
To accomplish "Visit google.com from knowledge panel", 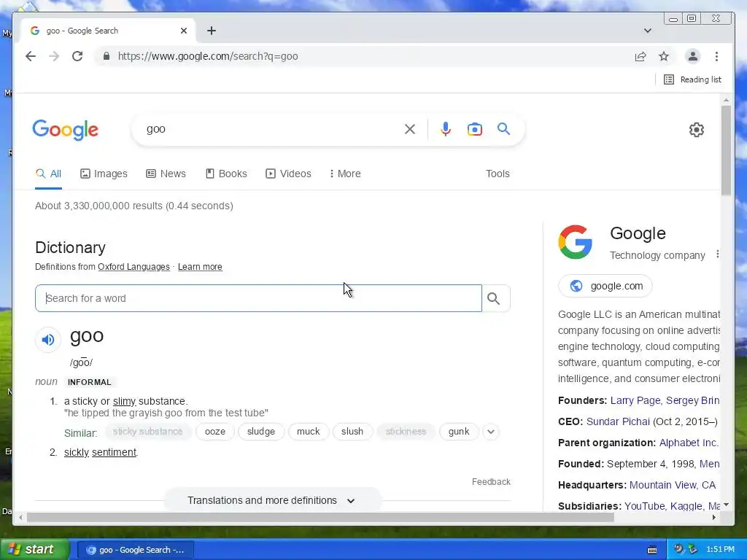I will (x=605, y=286).
